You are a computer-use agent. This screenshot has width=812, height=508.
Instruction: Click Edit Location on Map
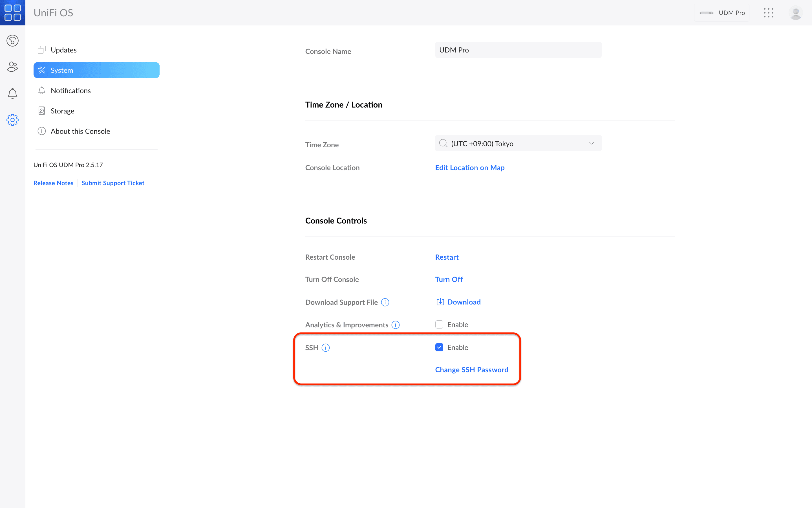pyautogui.click(x=470, y=168)
